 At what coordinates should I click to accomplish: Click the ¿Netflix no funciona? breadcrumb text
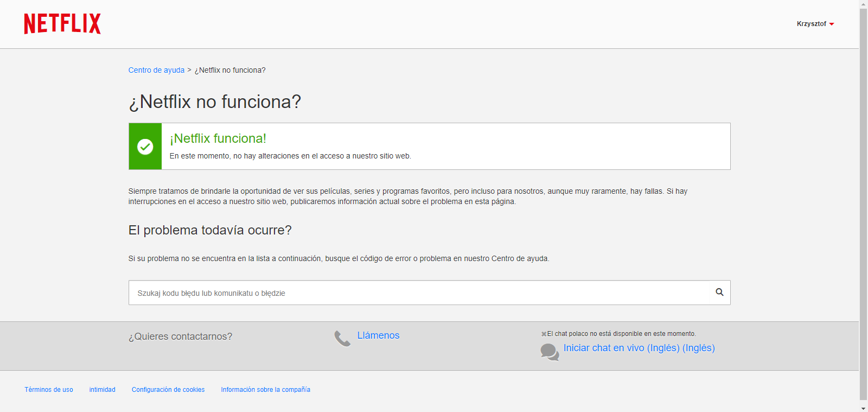pos(230,70)
